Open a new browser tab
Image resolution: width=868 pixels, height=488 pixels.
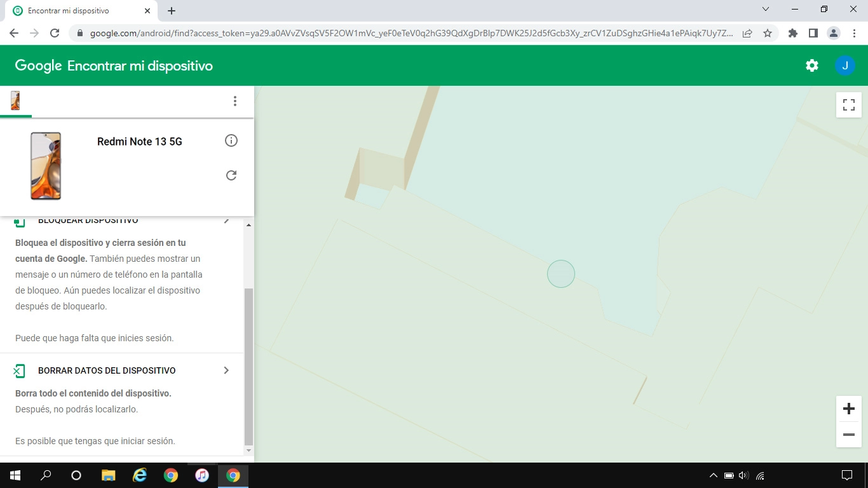click(x=172, y=11)
